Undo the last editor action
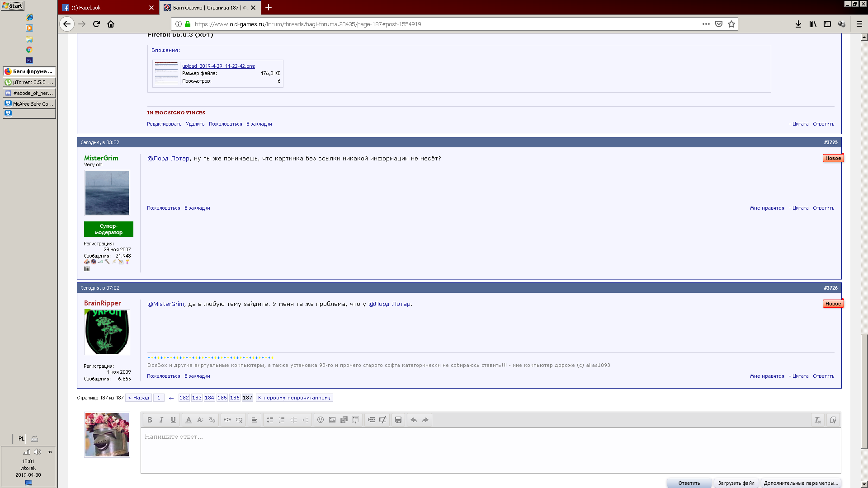This screenshot has width=868, height=488. [x=414, y=420]
